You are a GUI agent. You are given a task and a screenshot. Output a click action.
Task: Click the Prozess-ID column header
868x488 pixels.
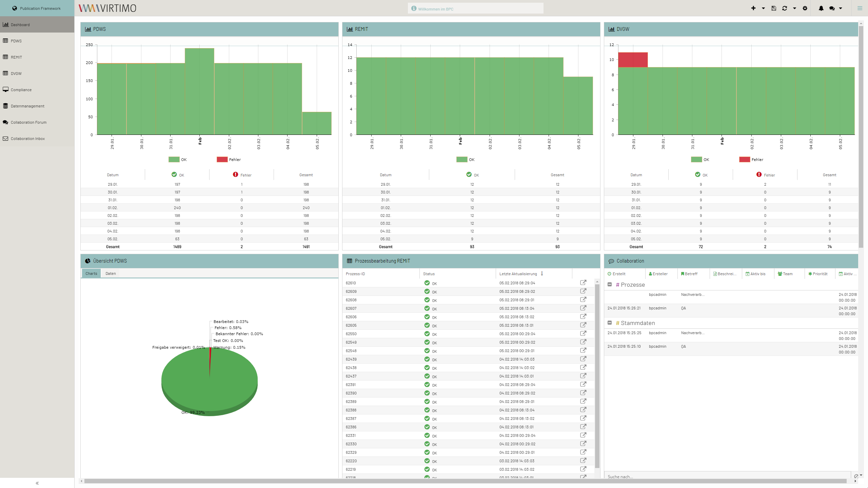(x=381, y=273)
